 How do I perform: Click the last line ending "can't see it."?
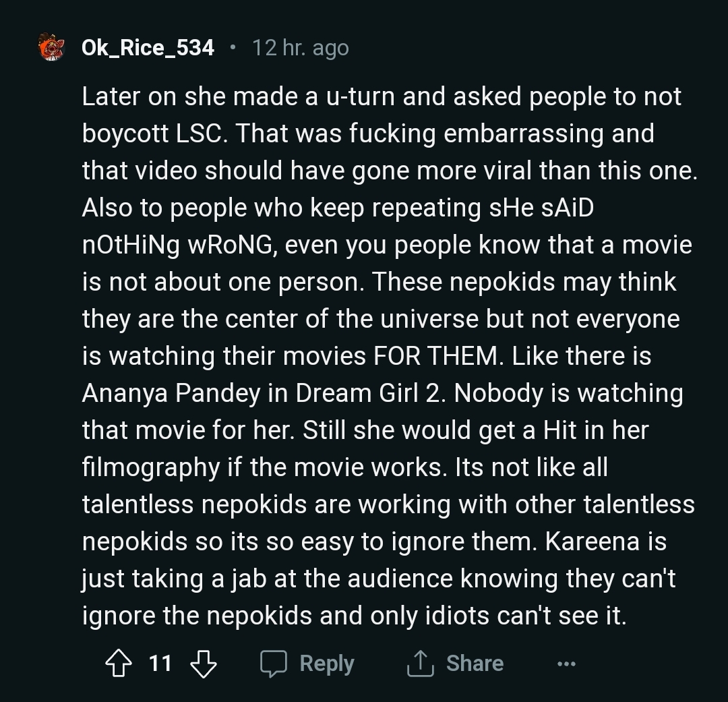coord(354,616)
